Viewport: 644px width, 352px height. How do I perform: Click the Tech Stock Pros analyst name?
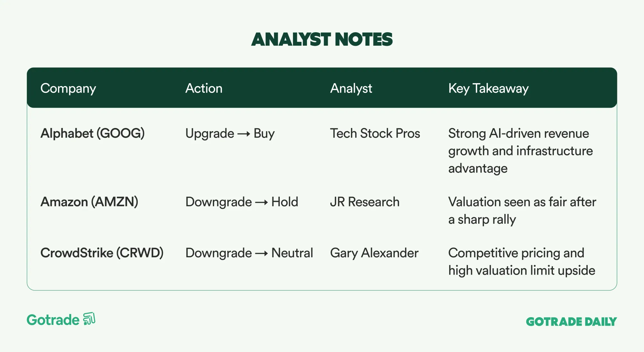click(x=375, y=133)
